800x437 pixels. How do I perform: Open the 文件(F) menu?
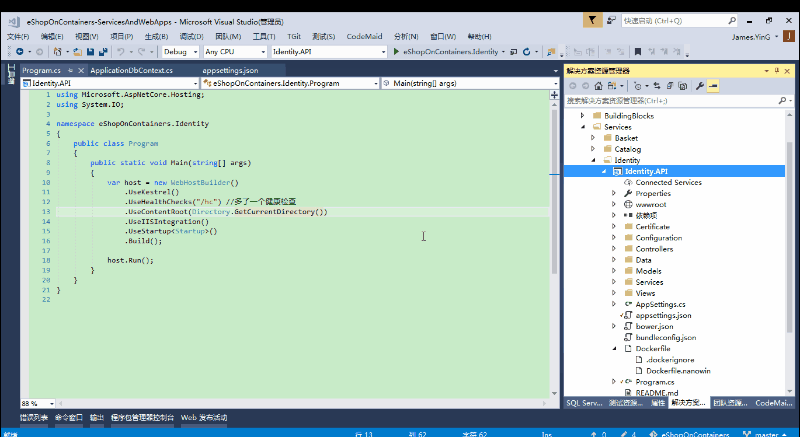coord(18,37)
